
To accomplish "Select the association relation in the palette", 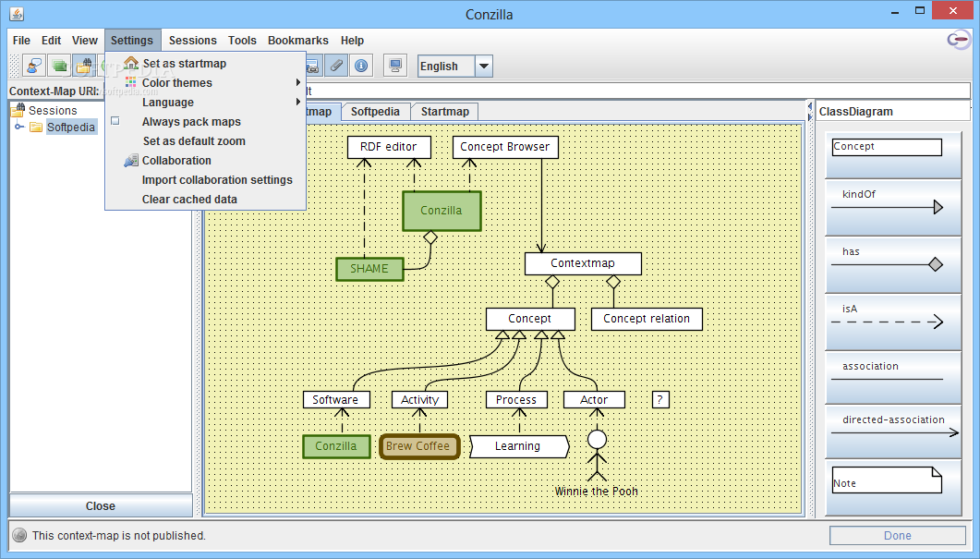I will pyautogui.click(x=892, y=378).
